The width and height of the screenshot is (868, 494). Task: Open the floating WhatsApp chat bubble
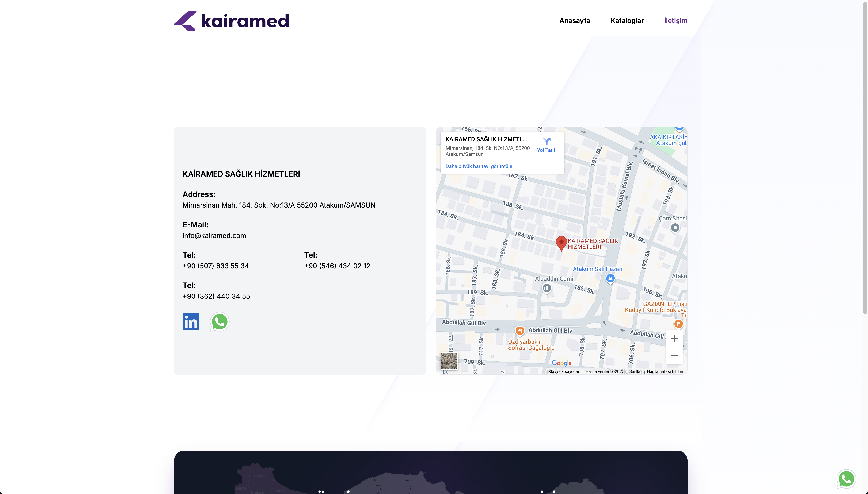[846, 479]
